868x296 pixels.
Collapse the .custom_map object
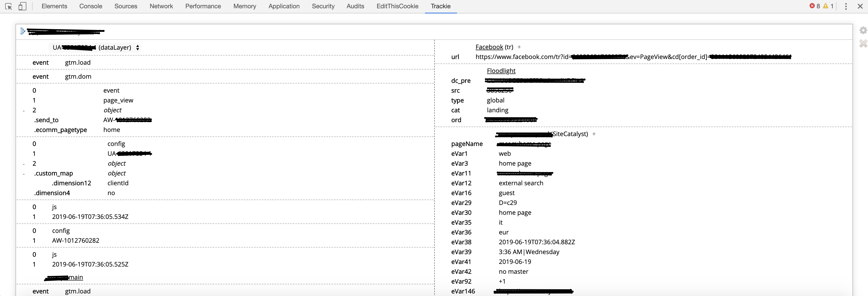coord(24,174)
